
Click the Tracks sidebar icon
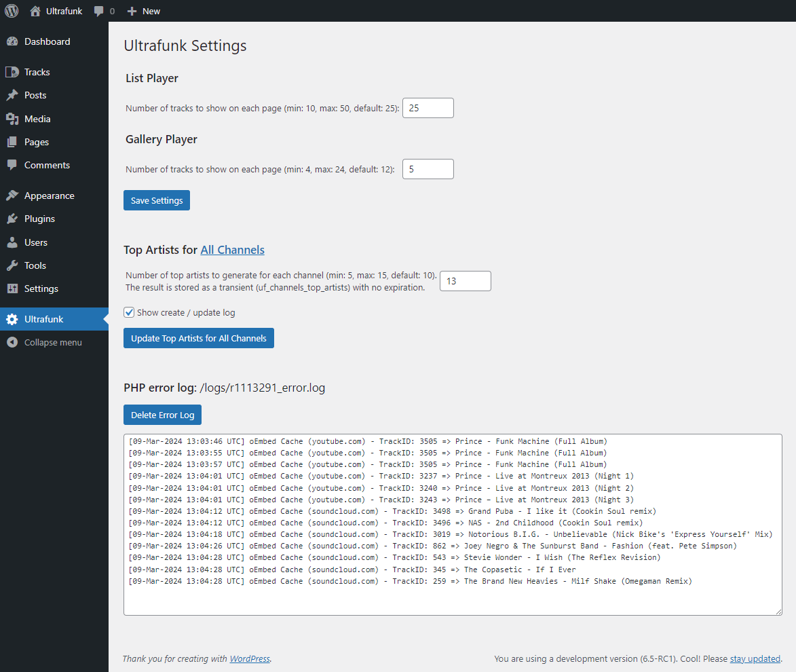(x=12, y=72)
